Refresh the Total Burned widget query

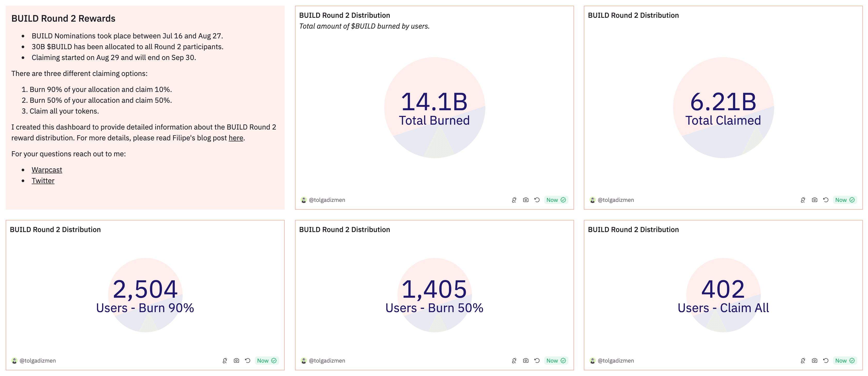click(x=537, y=200)
